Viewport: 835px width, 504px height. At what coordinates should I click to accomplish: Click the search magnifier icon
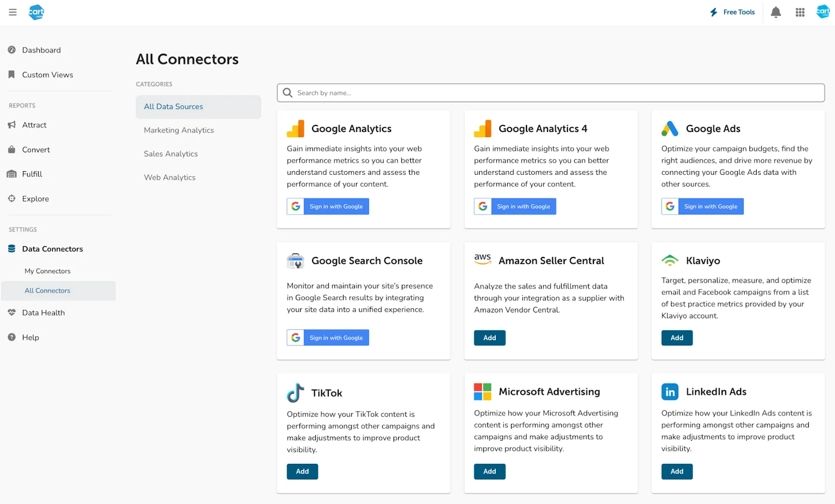pyautogui.click(x=288, y=93)
